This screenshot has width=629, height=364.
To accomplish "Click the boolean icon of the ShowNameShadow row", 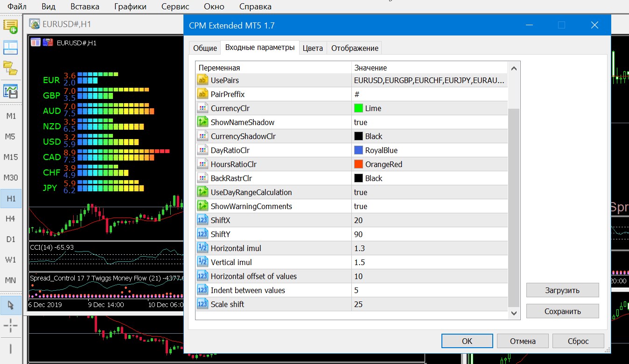I will pyautogui.click(x=203, y=122).
